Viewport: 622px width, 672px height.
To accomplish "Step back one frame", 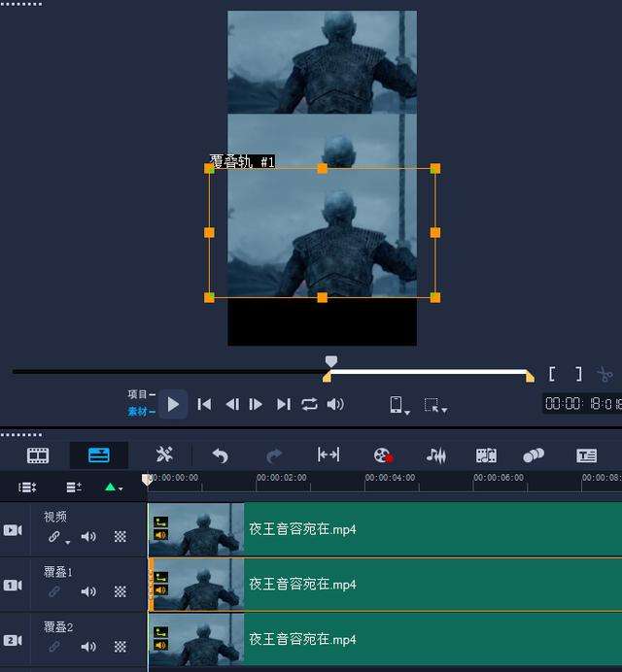I will (x=232, y=404).
